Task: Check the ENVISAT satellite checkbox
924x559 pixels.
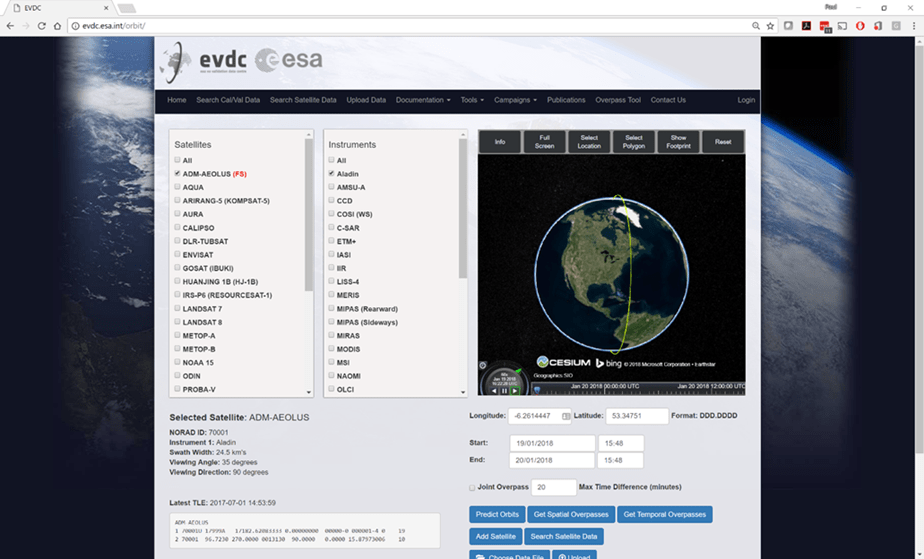Action: pos(177,254)
